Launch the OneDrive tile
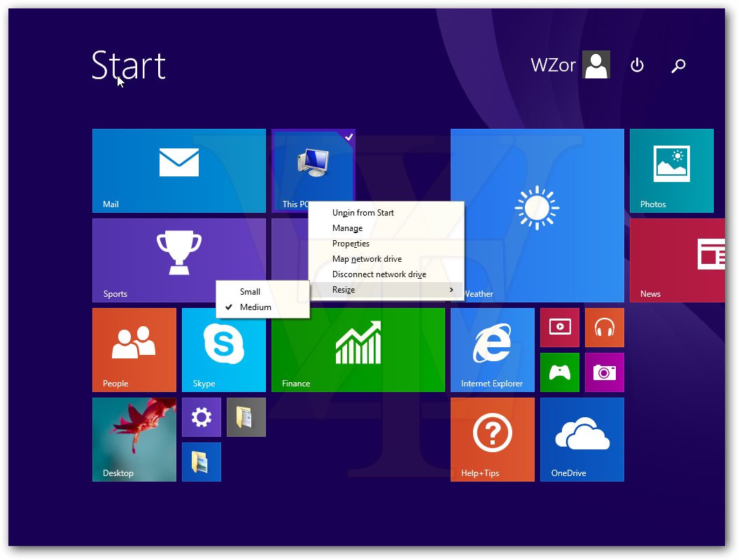Image resolution: width=739 pixels, height=560 pixels. (582, 440)
